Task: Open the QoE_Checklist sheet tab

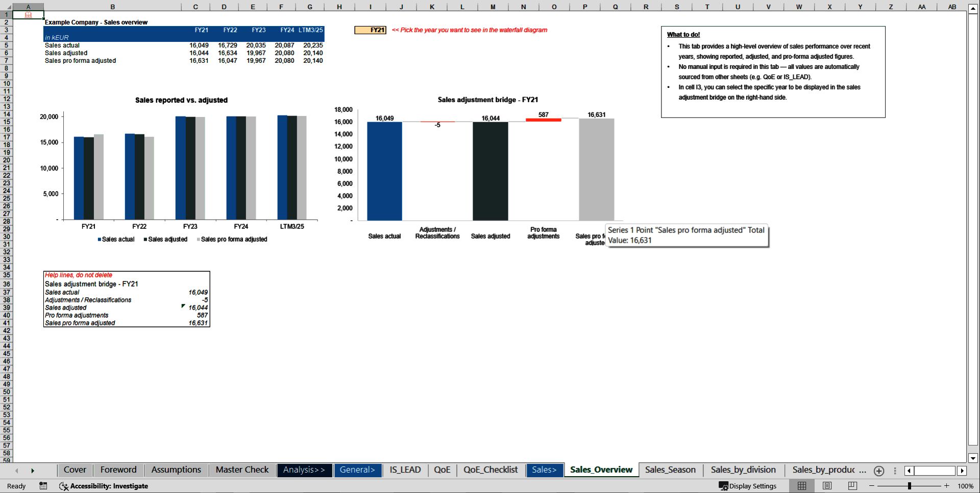Action: pyautogui.click(x=490, y=469)
